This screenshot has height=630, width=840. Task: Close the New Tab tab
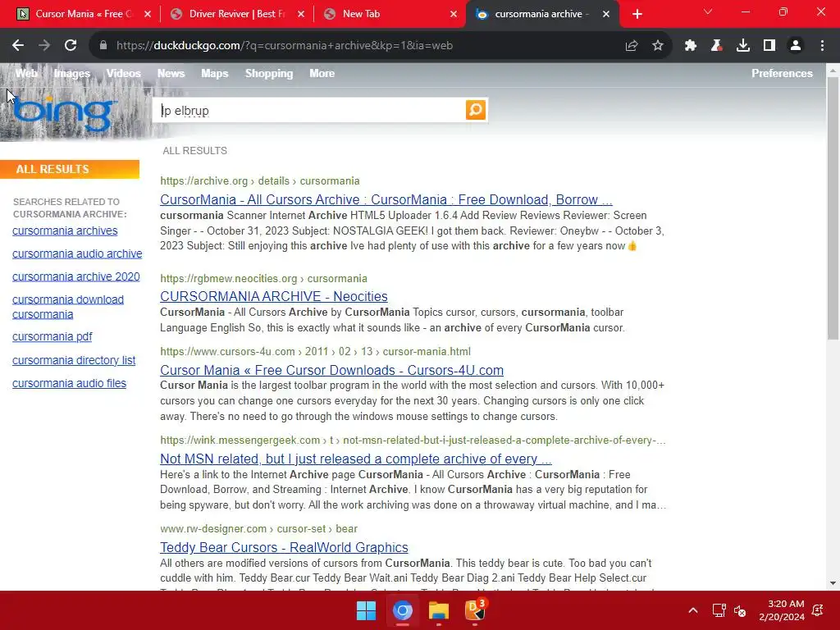454,14
